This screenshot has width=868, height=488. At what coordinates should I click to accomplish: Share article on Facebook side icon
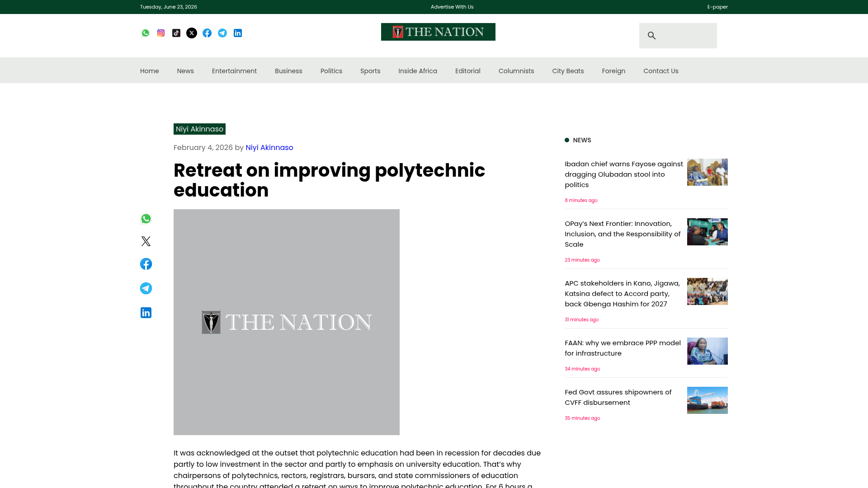click(146, 264)
